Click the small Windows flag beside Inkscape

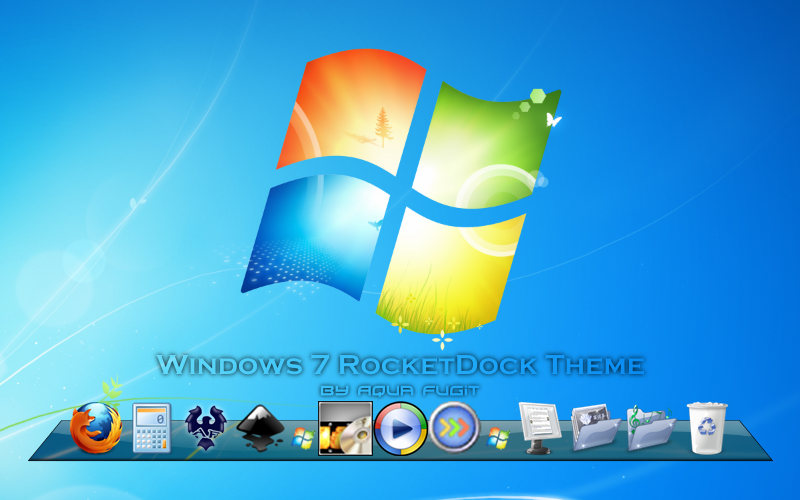pos(303,439)
